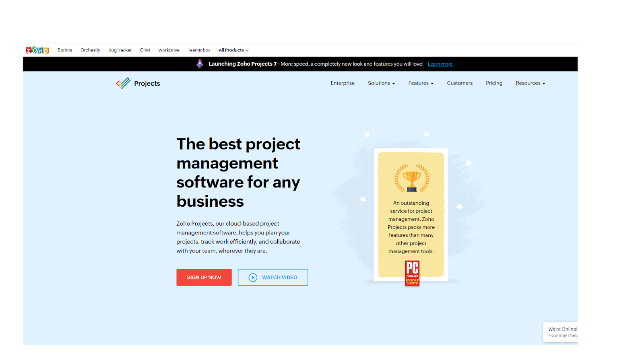Viewport: 644px width, 362px height.
Task: Go to WorkDrive product
Action: (x=169, y=50)
